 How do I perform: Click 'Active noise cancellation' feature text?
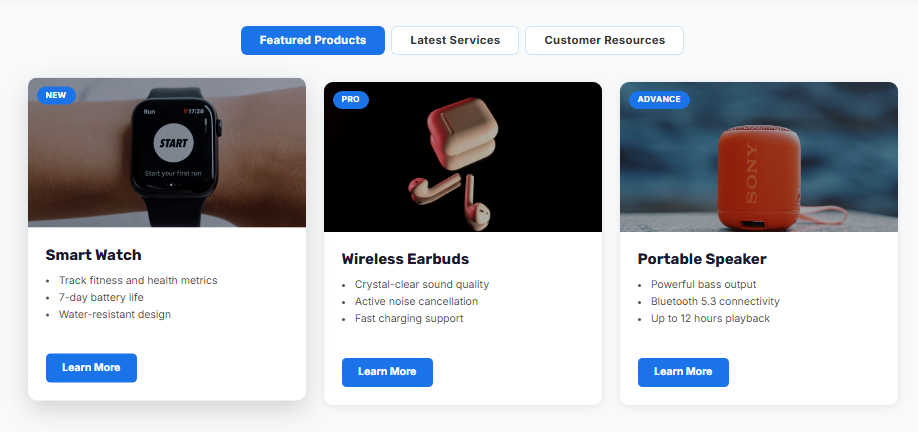(416, 301)
